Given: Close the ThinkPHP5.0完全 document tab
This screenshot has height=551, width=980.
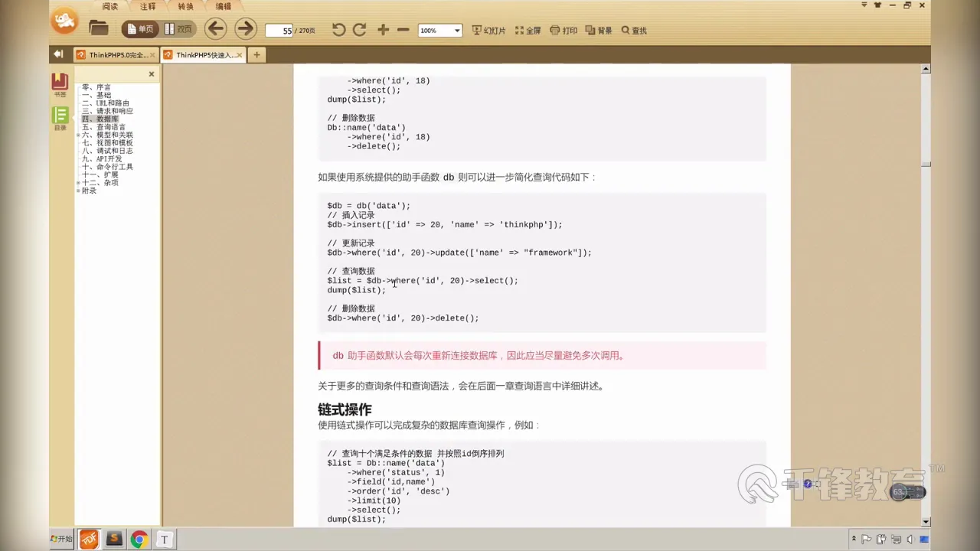Looking at the screenshot, I should [152, 55].
